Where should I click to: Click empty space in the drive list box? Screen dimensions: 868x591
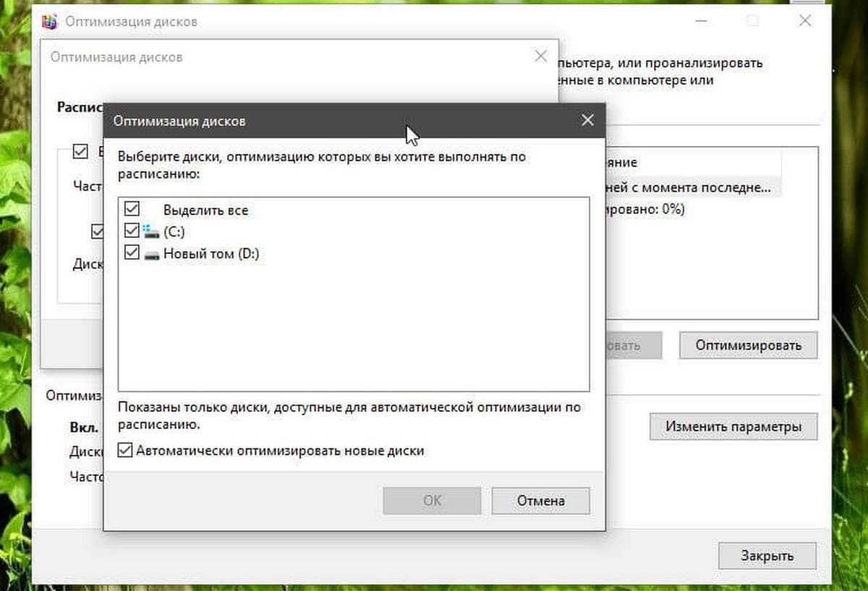(x=353, y=326)
